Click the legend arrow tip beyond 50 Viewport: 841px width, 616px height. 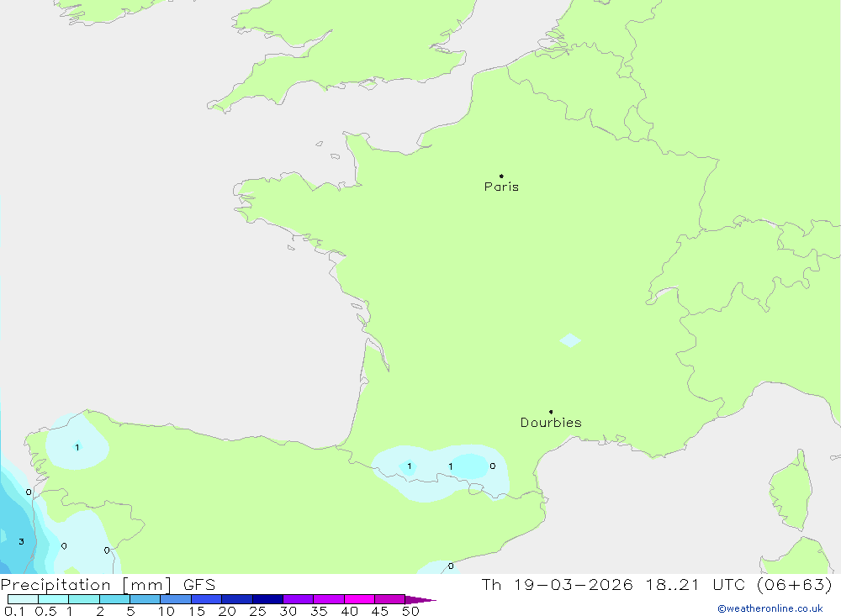click(420, 600)
